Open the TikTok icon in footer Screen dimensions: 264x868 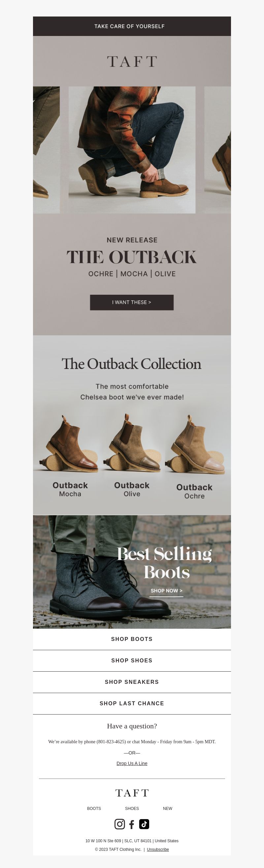[x=144, y=824]
